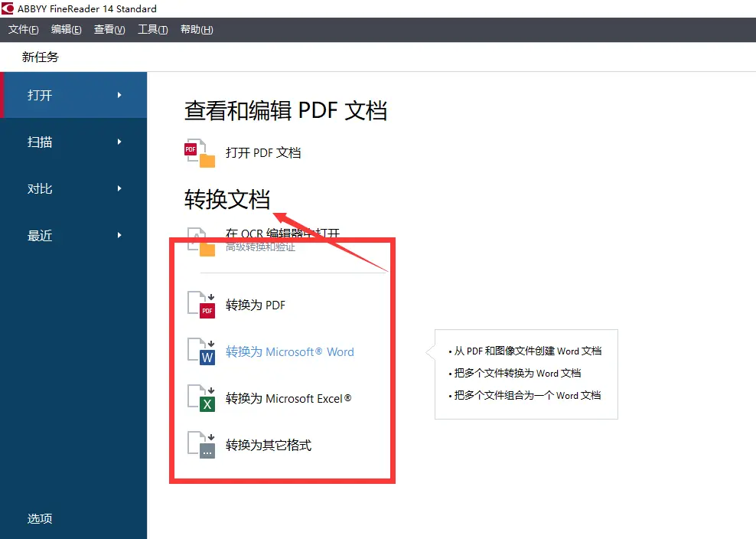Choose 转换为其它格式 option
Screen dimensions: 756x539
(269, 446)
